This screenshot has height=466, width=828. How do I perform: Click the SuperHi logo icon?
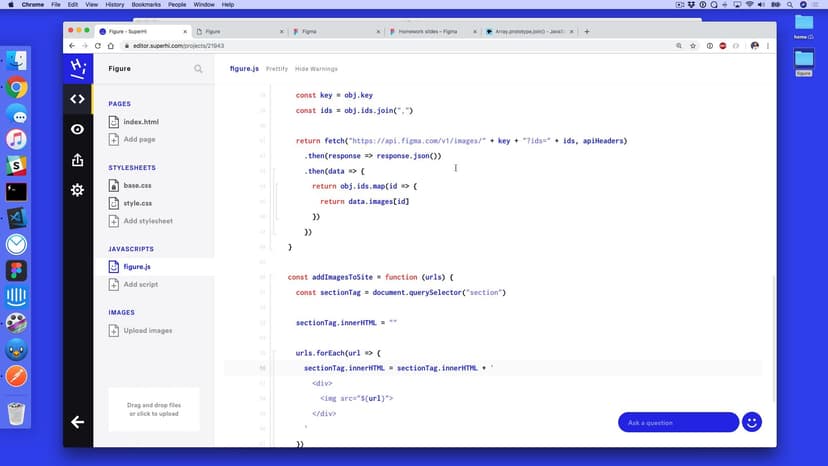[x=77, y=68]
